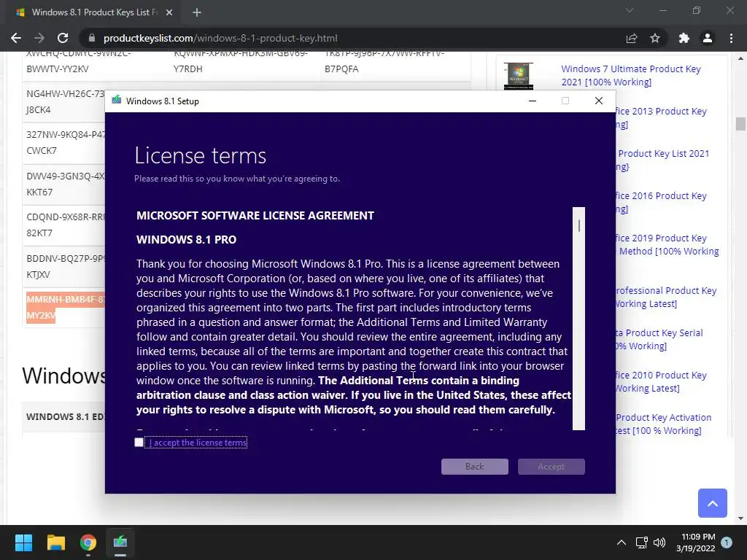Click the 'License terms' title
This screenshot has height=560, width=747.
[x=200, y=156]
